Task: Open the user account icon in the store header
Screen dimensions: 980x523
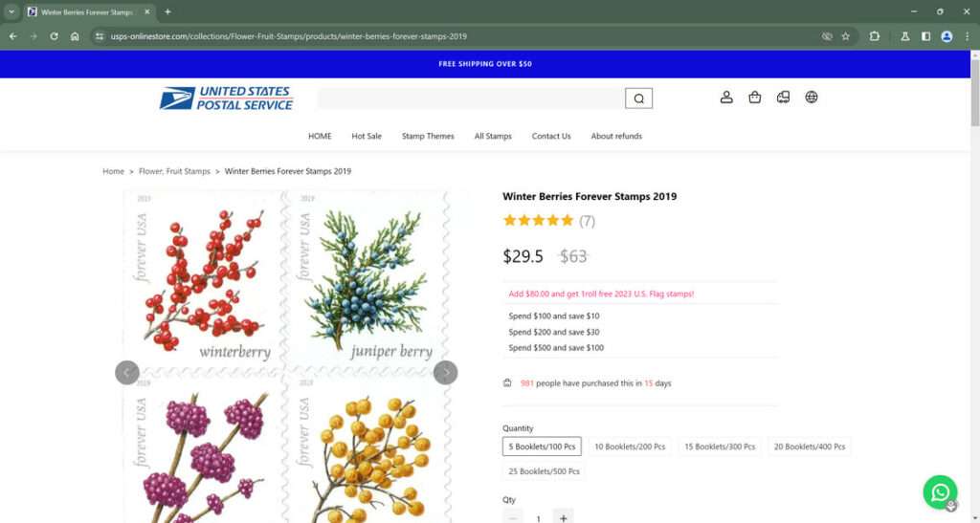Action: click(726, 97)
